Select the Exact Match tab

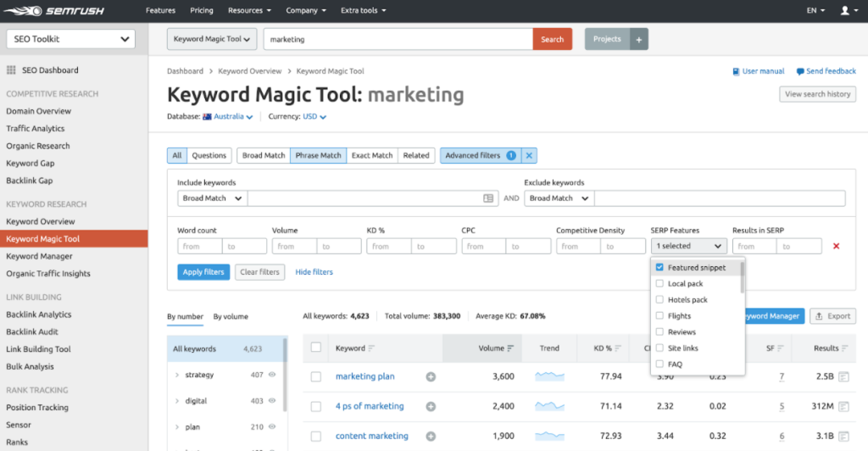pos(372,155)
